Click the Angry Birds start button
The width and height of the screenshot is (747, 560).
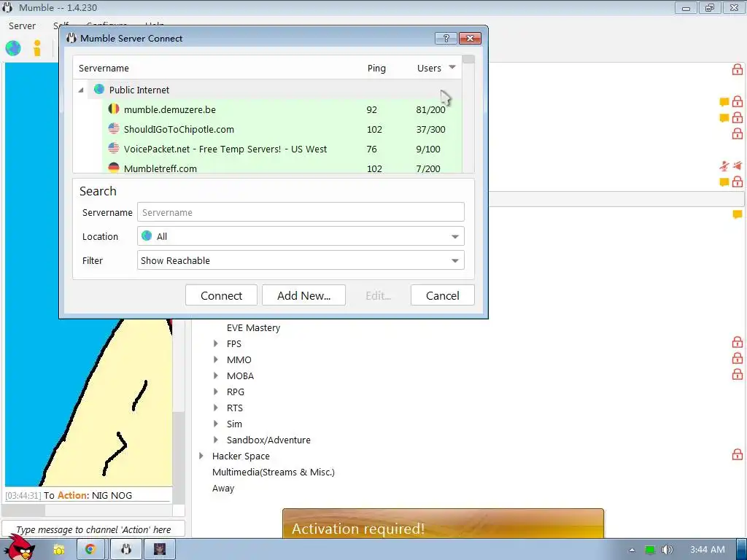(x=20, y=548)
